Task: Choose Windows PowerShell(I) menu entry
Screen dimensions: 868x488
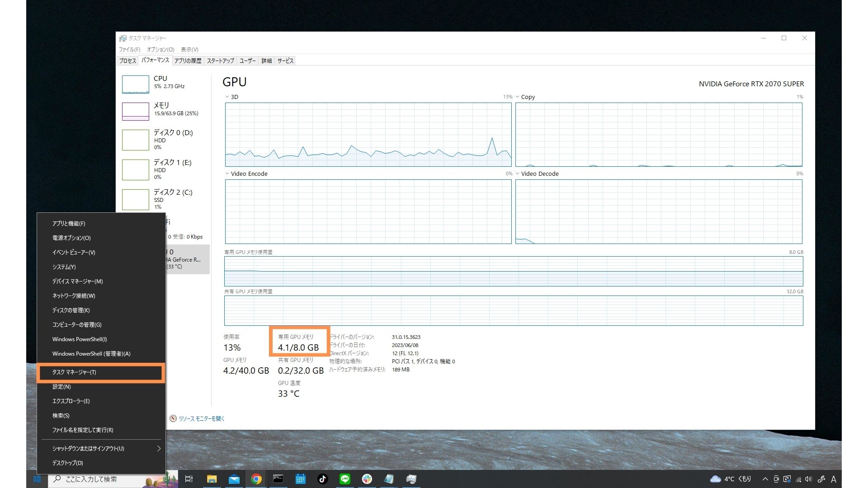Action: (x=101, y=339)
